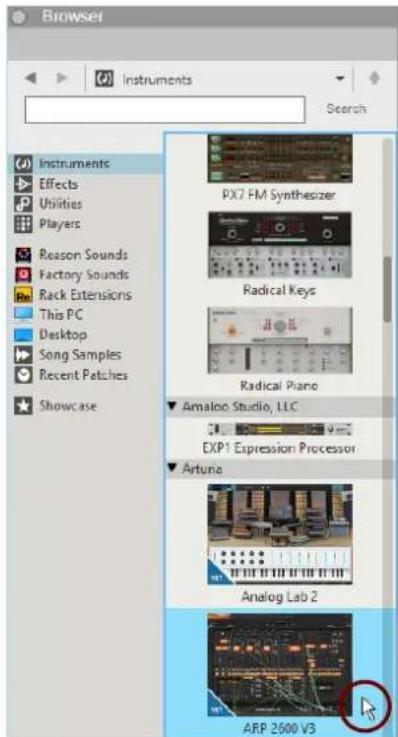
Task: Click the ARP 2600 V3 label
Action: (279, 729)
